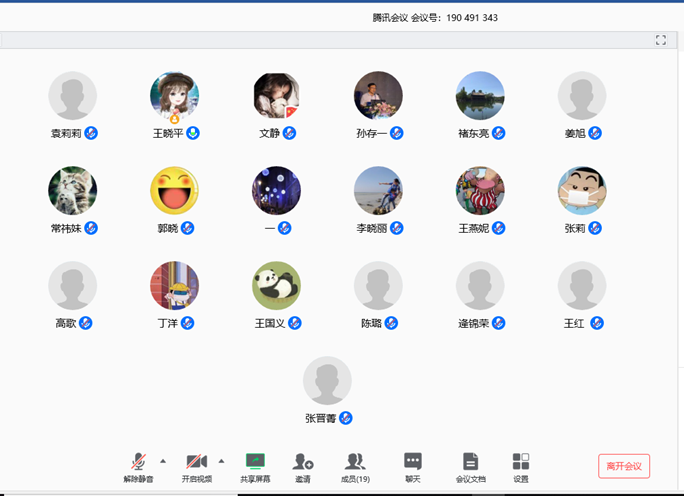Click the 共享屏幕 share screen icon
The width and height of the screenshot is (684, 496).
[x=255, y=462]
